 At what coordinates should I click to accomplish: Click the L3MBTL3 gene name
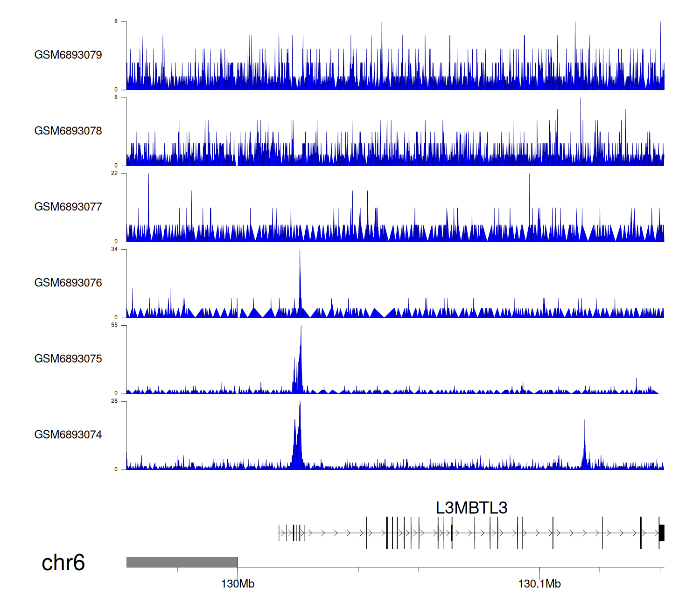point(471,508)
